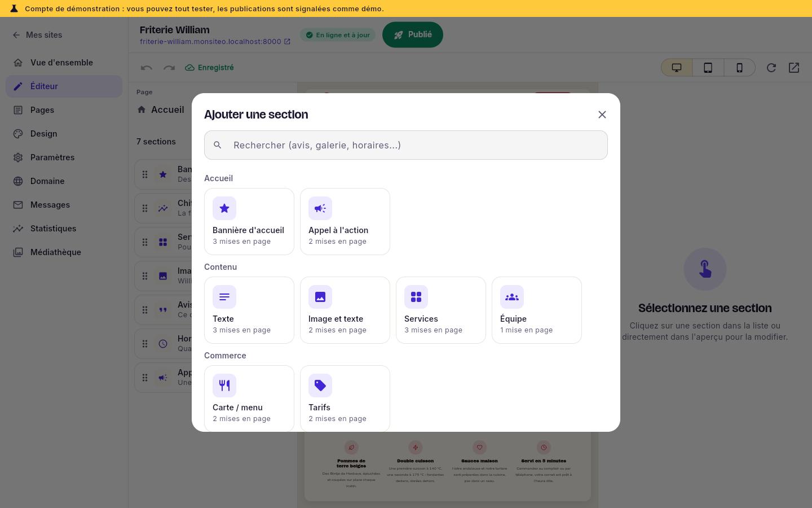This screenshot has height=508, width=812.
Task: Open the Domaine page
Action: click(64, 181)
